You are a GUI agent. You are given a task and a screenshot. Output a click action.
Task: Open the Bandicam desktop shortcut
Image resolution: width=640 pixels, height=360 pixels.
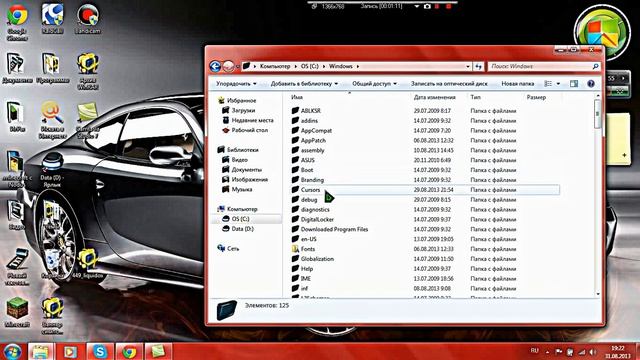point(87,19)
